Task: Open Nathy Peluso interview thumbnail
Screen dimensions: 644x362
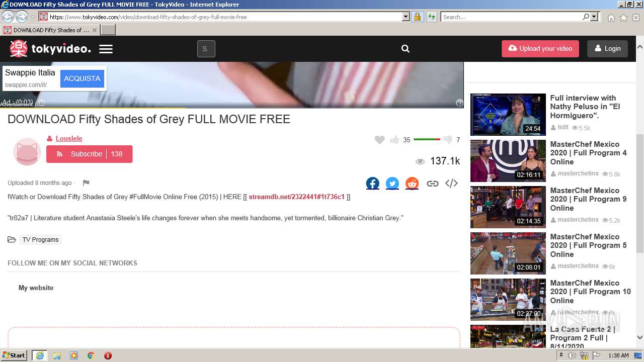Action: pyautogui.click(x=508, y=115)
